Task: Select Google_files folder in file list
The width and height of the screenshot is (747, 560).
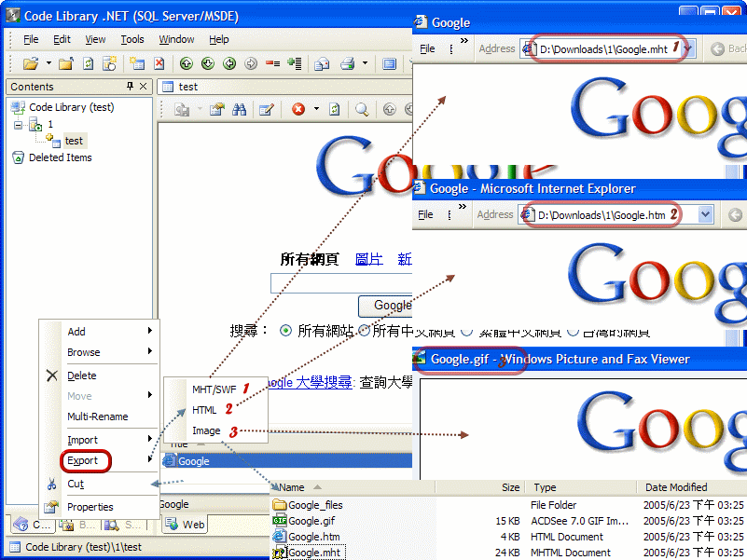Action: pos(315,505)
